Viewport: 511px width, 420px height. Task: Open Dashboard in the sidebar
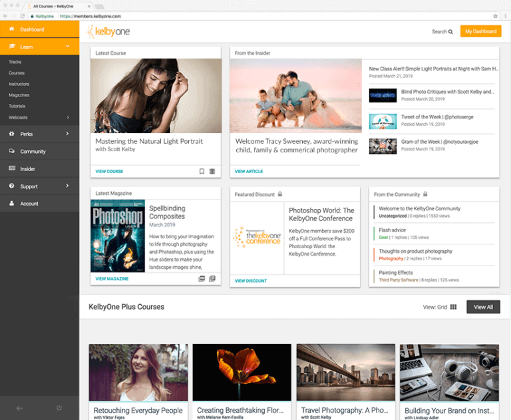pos(32,29)
